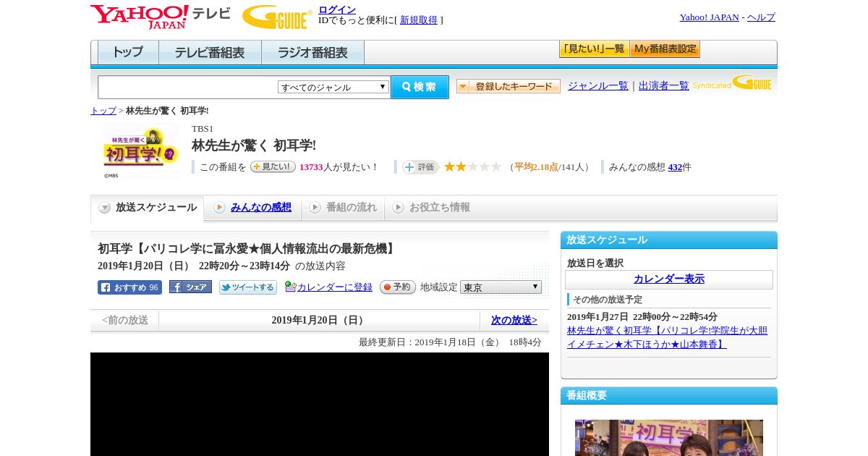Expand the 登録したキーワード dropdown
The image size is (868, 456).
509,86
